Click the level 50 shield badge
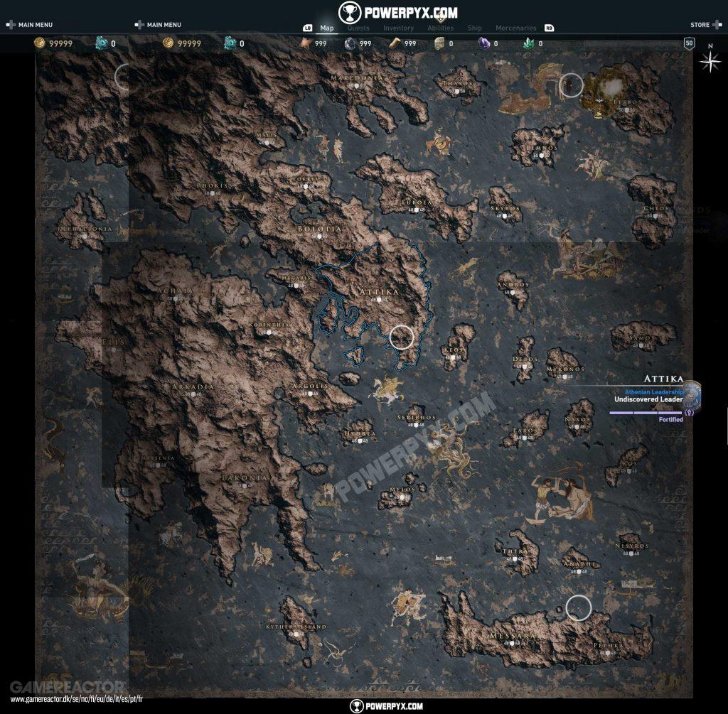This screenshot has height=714, width=728. (x=690, y=43)
